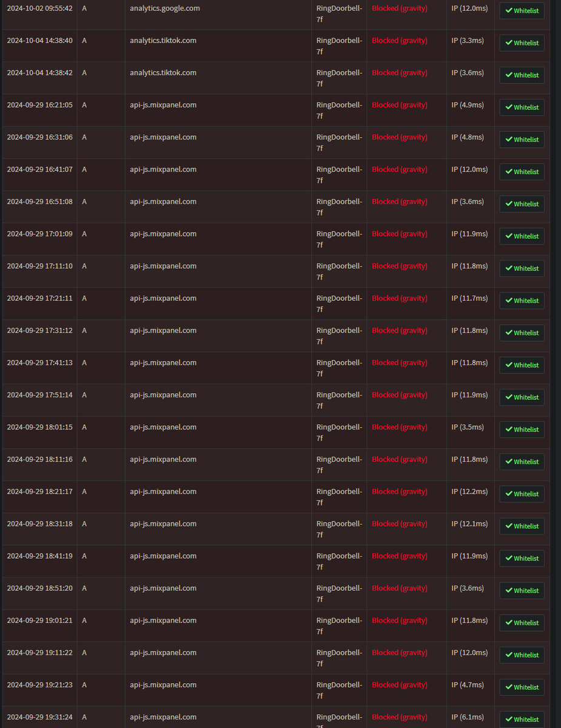This screenshot has height=728, width=561.
Task: Click reply IP (3.3ms) for tiktok
Action: click(468, 41)
